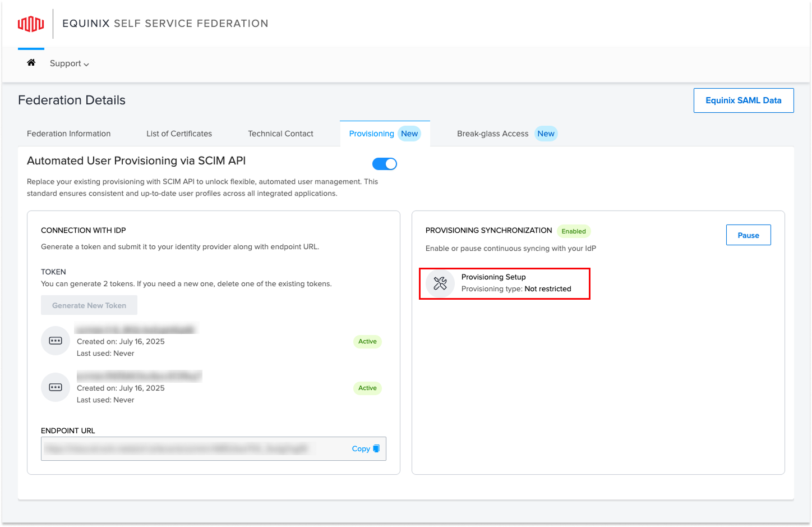
Task: Toggle Automated User Provisioning switch
Action: click(385, 164)
